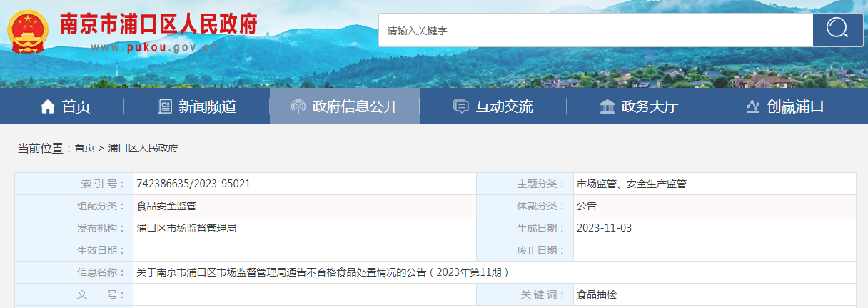Go to the 政务大厅 navigation menu
This screenshot has height=308, width=868.
650,107
